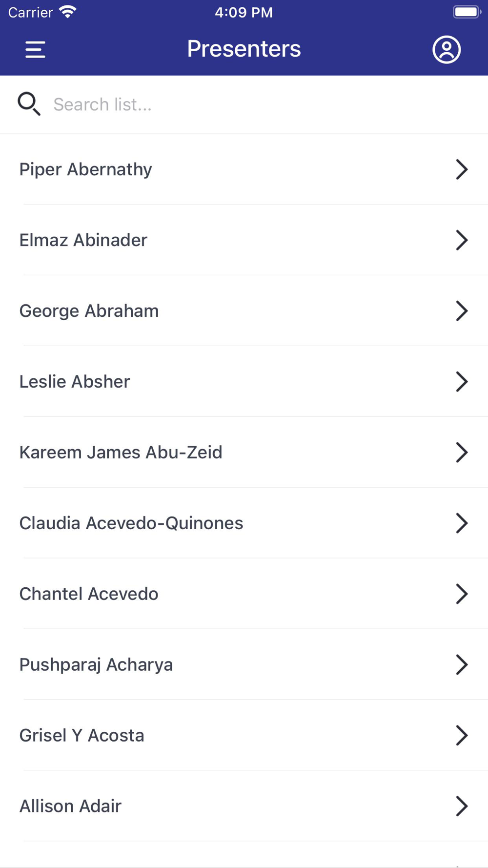
Task: Click the name George Abraham
Action: click(x=89, y=311)
